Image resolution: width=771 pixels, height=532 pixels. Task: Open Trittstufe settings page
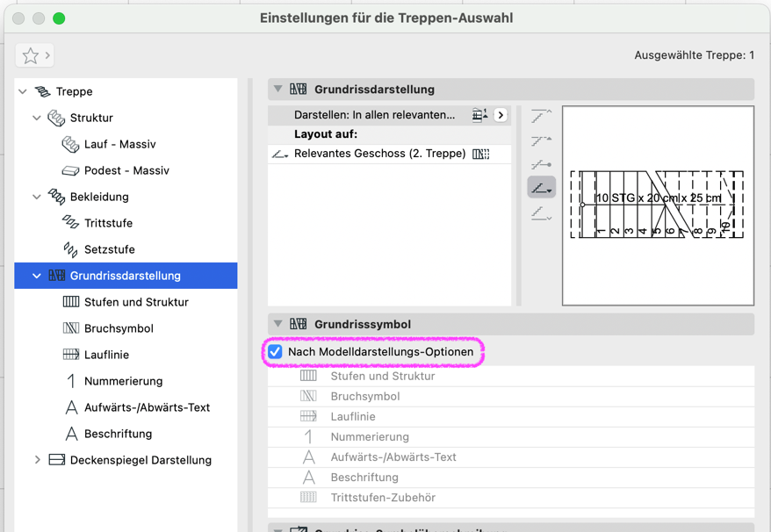109,223
